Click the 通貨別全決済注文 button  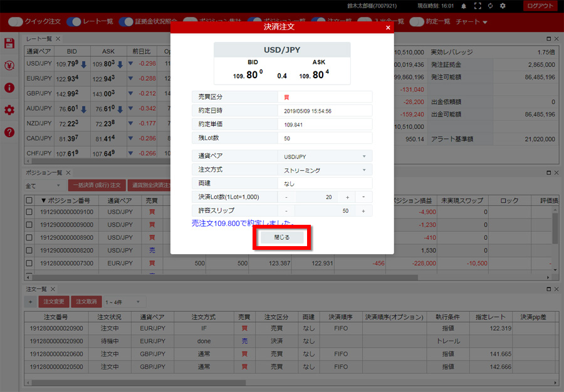click(x=149, y=185)
